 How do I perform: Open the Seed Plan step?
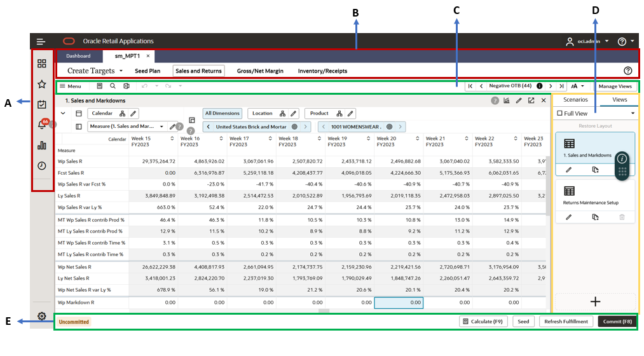[147, 71]
